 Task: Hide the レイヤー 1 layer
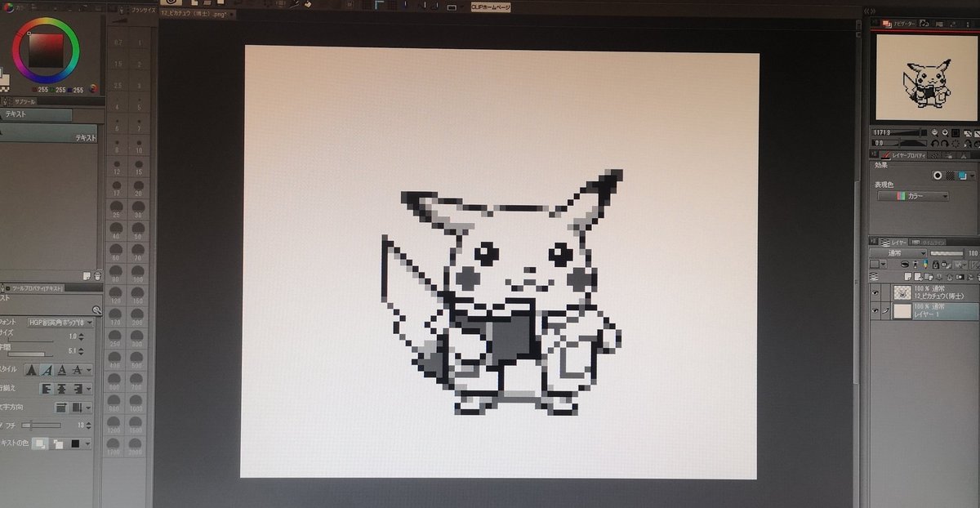875,311
